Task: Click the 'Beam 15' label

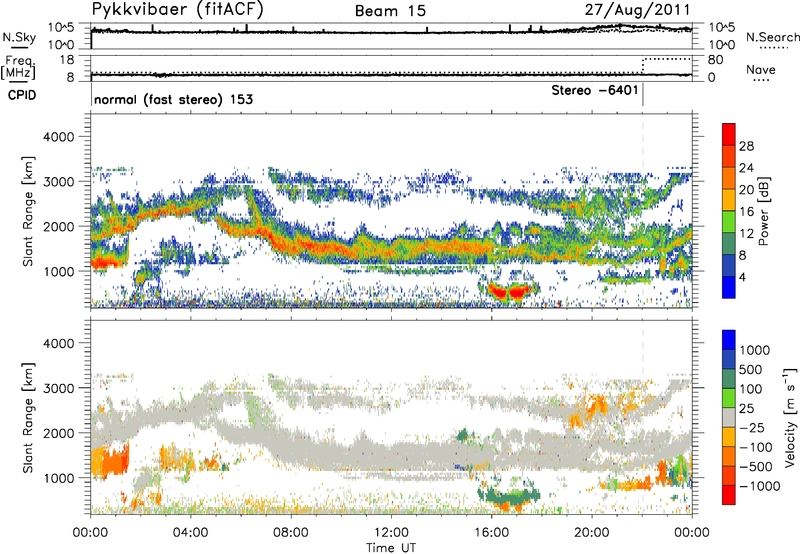Action: (390, 11)
